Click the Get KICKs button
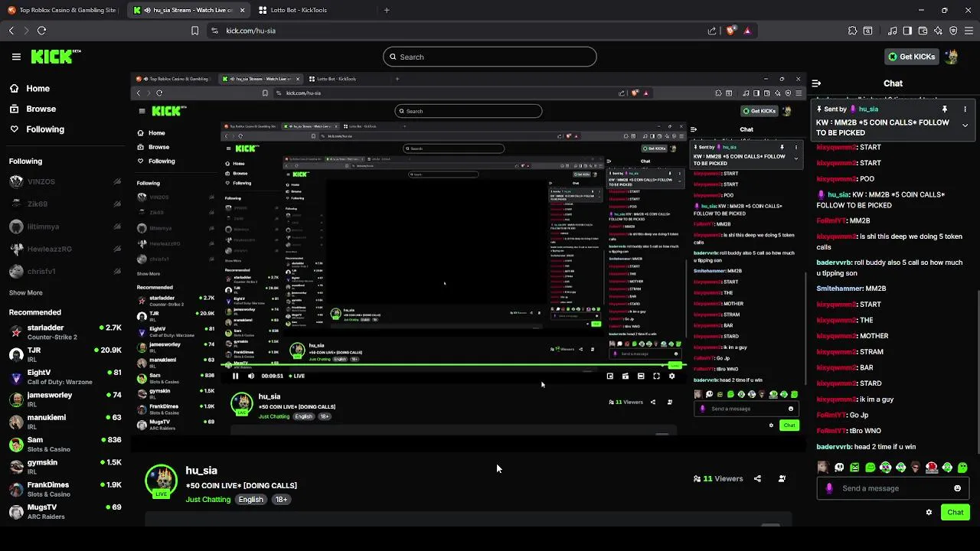Screen dimensions: 980x551 coord(911,57)
